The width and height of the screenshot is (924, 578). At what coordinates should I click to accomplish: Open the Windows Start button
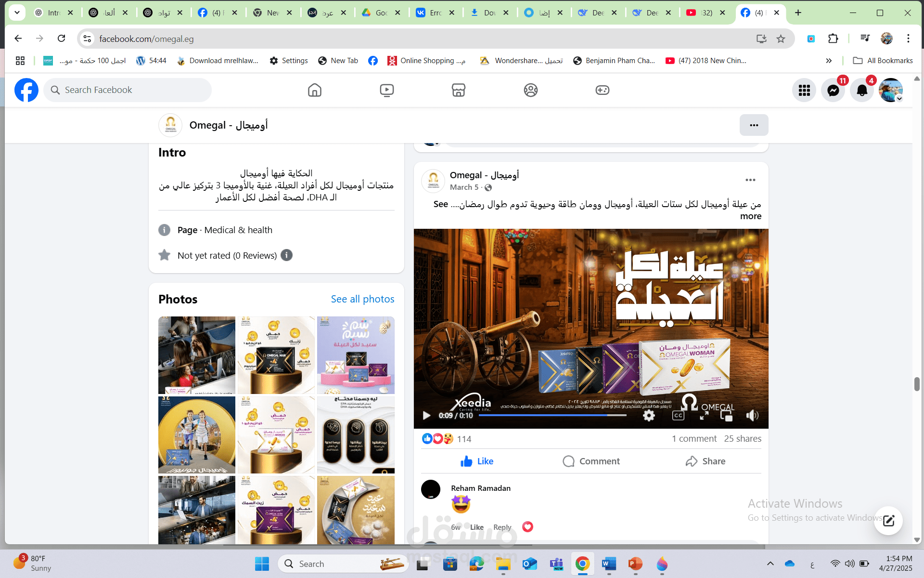262,564
